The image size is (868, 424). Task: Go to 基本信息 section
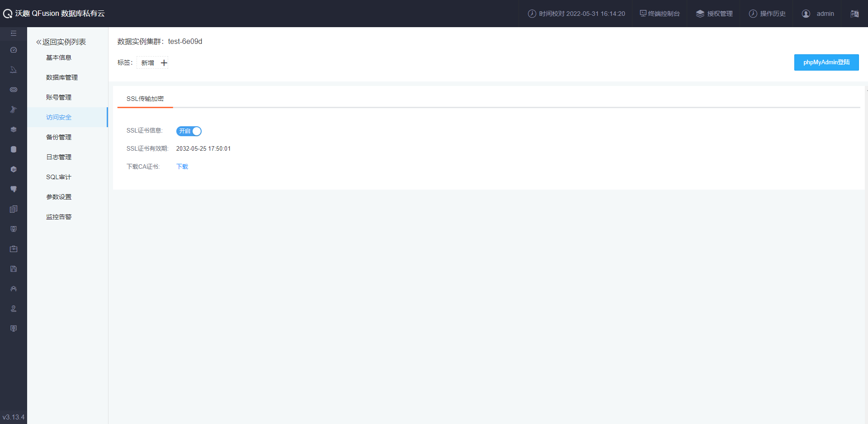click(x=59, y=57)
